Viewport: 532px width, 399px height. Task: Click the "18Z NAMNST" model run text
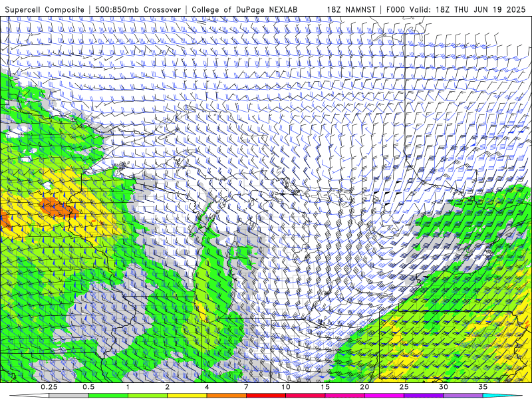351,9
